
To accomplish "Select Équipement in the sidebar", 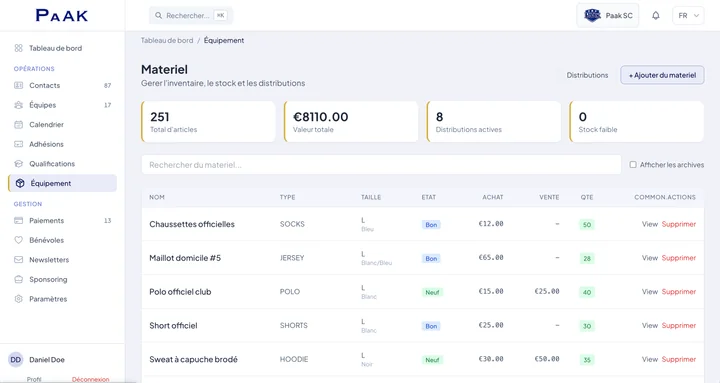I will point(62,183).
